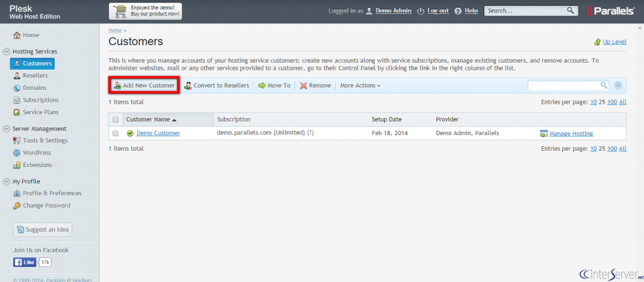Click the Buy our product now banner

145,11
